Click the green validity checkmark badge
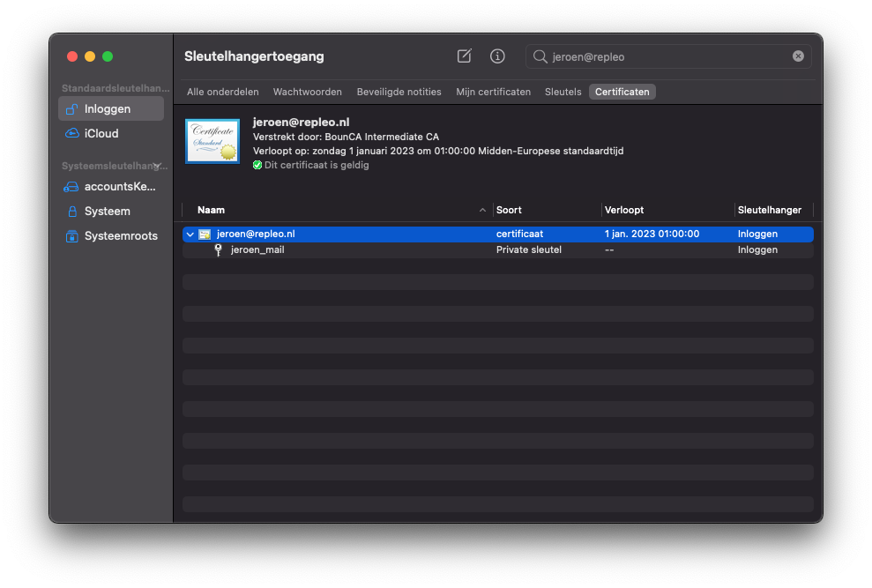 pyautogui.click(x=256, y=164)
